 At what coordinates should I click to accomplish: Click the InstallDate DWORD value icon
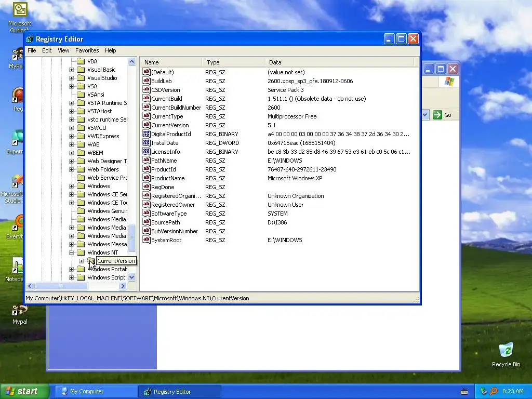coord(146,142)
